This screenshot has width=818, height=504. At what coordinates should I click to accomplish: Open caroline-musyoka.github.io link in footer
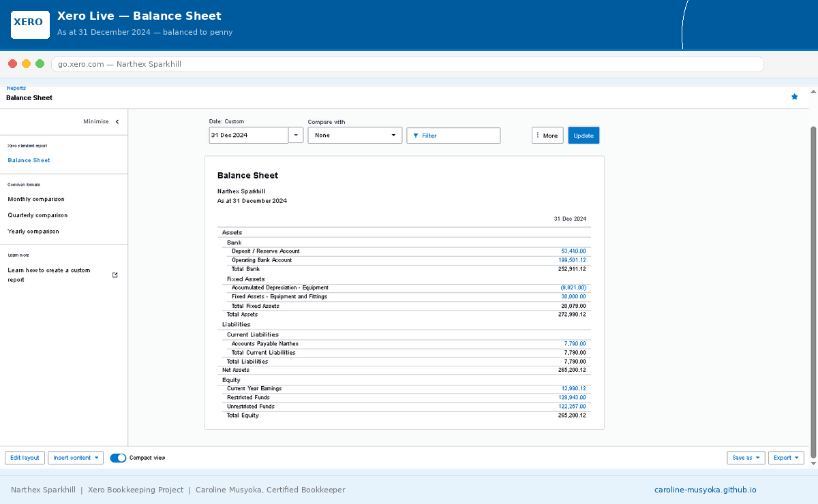pyautogui.click(x=706, y=490)
